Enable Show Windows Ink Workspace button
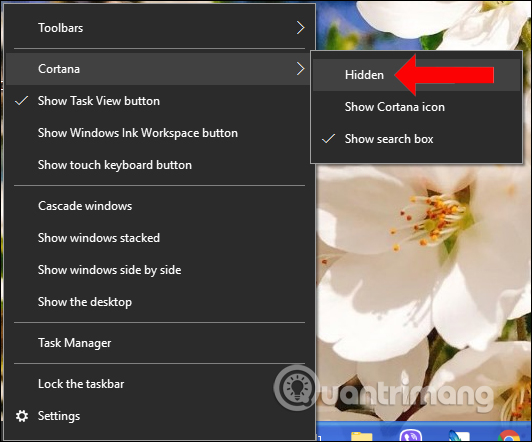This screenshot has width=532, height=442. click(159, 133)
